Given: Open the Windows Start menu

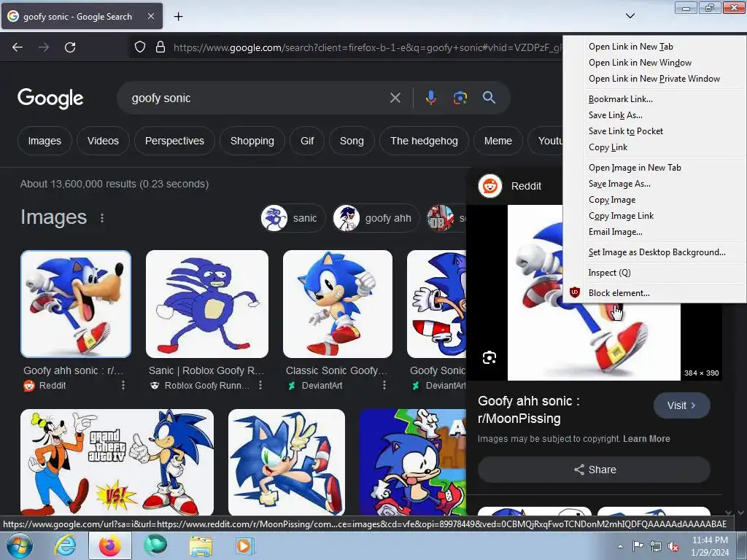Looking at the screenshot, I should pos(18,545).
